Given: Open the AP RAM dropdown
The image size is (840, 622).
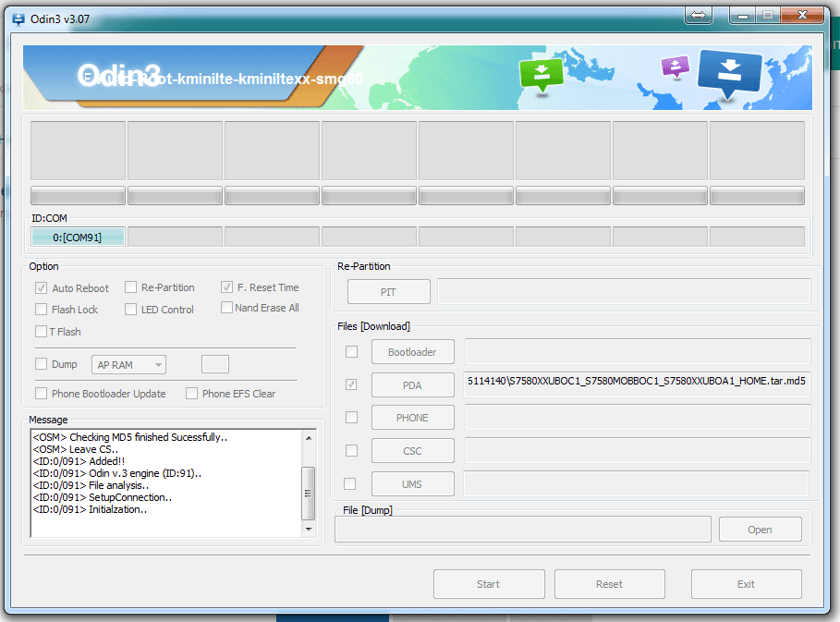Looking at the screenshot, I should point(128,365).
